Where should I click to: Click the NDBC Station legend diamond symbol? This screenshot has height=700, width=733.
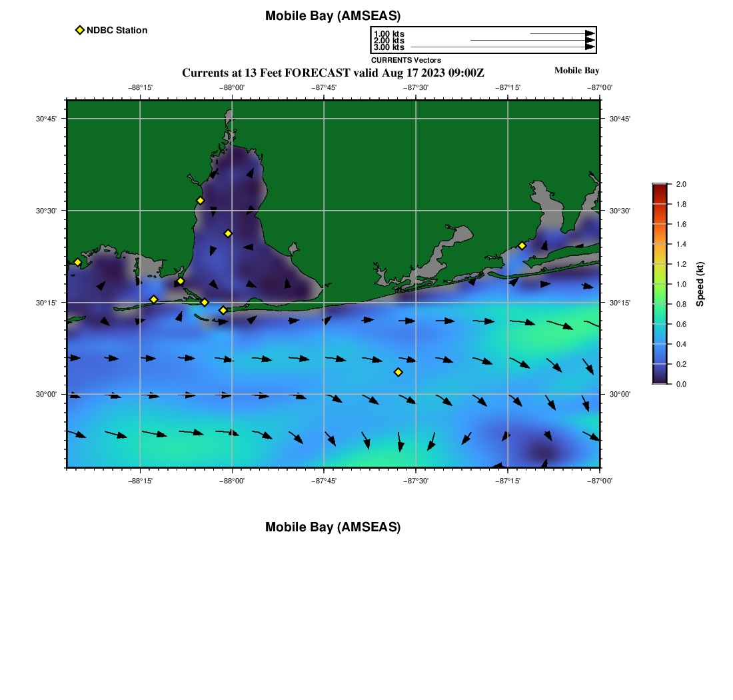coord(80,30)
